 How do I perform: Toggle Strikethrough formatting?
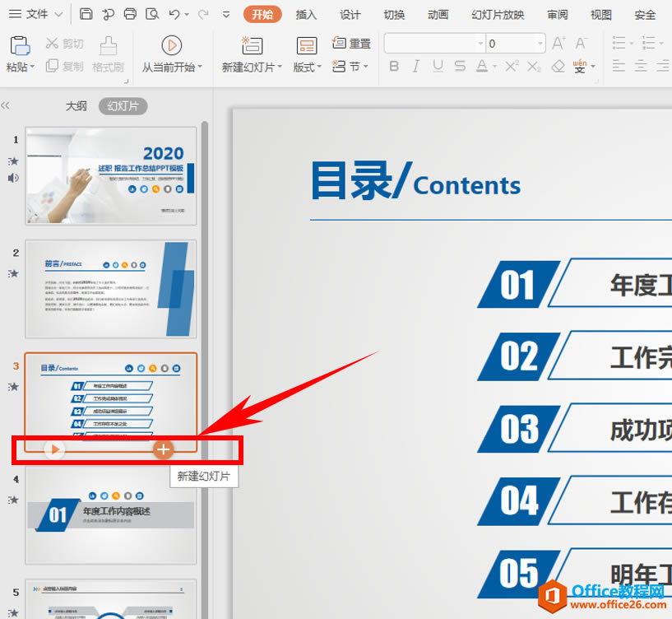[x=460, y=66]
